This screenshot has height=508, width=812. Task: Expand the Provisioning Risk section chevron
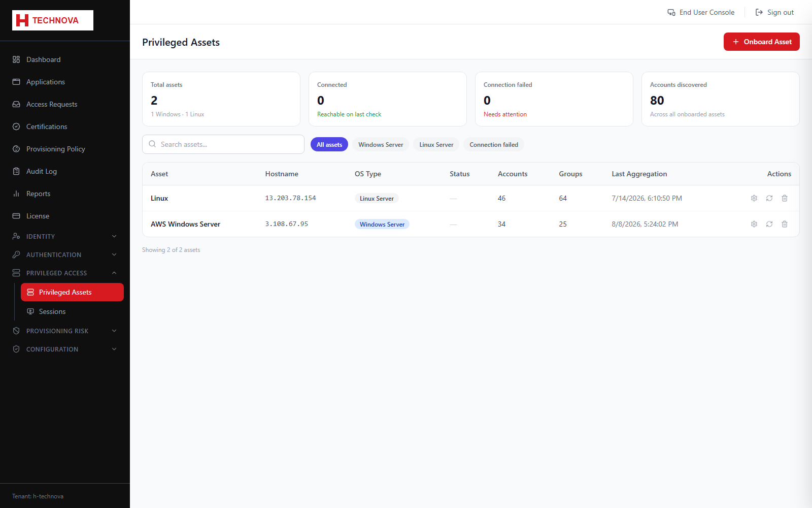114,331
